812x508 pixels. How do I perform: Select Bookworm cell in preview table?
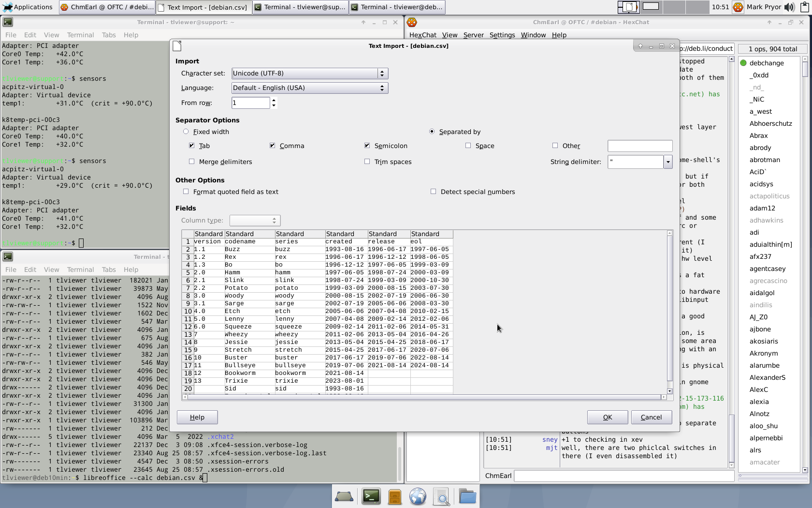249,373
